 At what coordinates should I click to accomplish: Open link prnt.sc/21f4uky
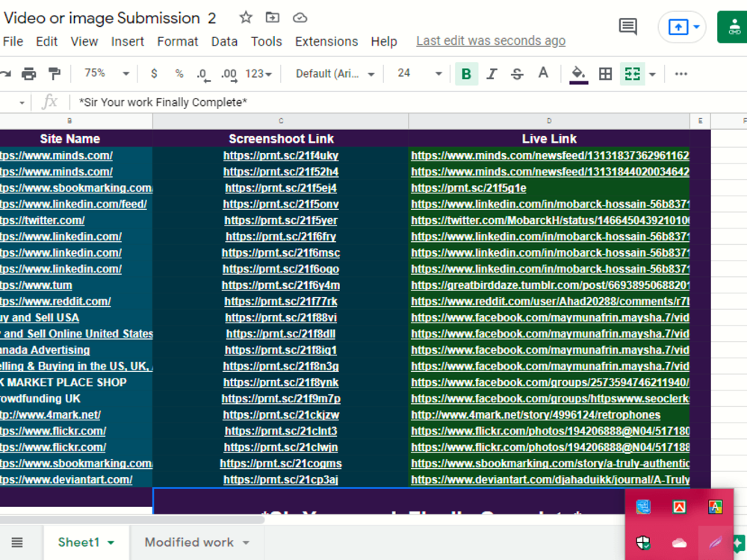281,156
